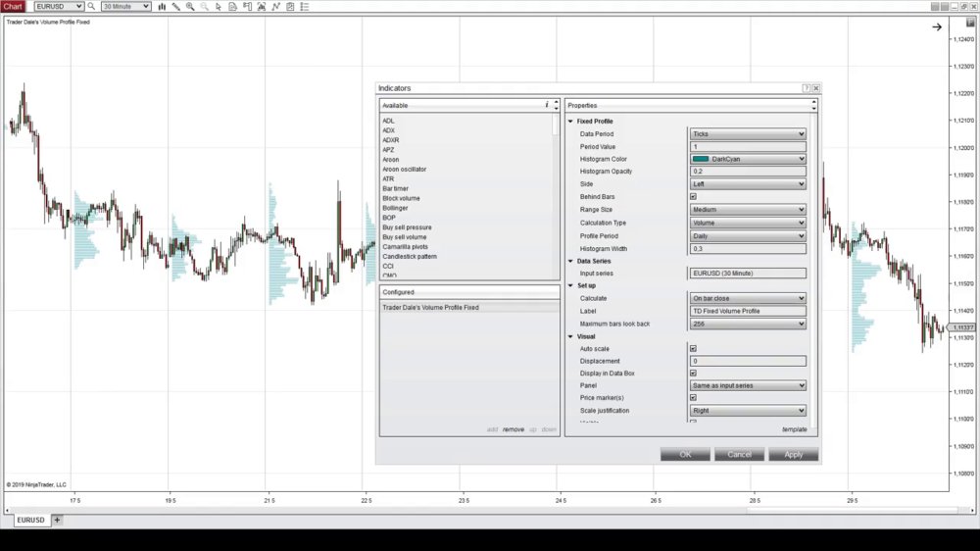980x551 pixels.
Task: Select ATR in Available list
Action: click(x=388, y=178)
